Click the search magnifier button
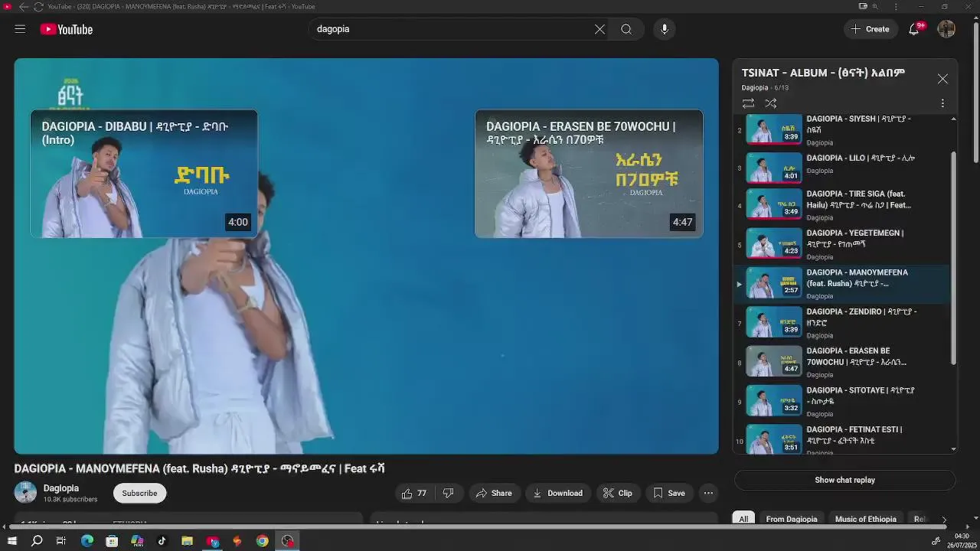The width and height of the screenshot is (980, 551). 626,29
